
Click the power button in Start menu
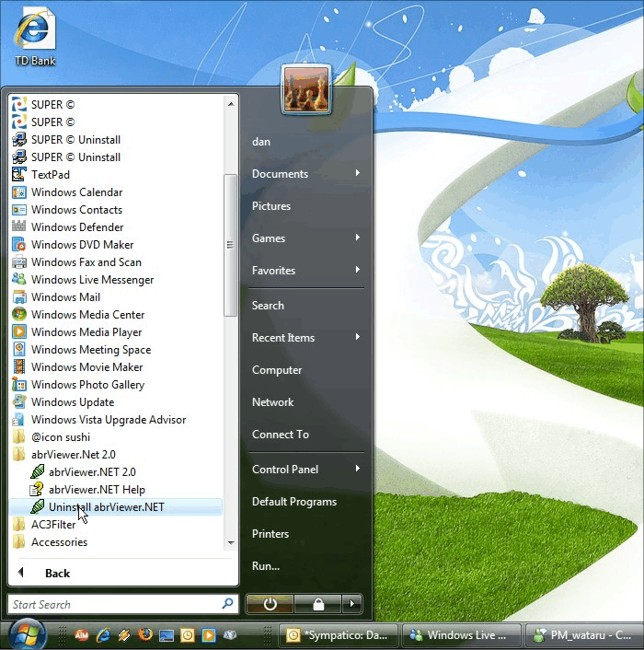pyautogui.click(x=270, y=605)
